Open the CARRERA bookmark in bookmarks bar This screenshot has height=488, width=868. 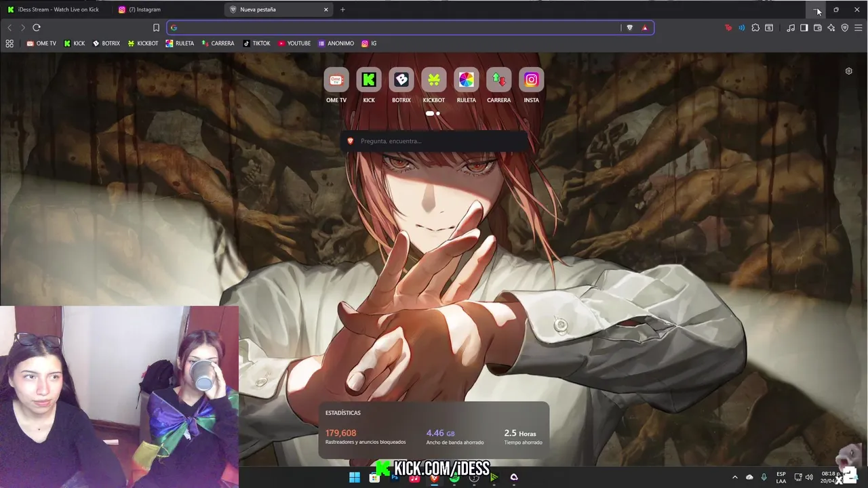218,43
